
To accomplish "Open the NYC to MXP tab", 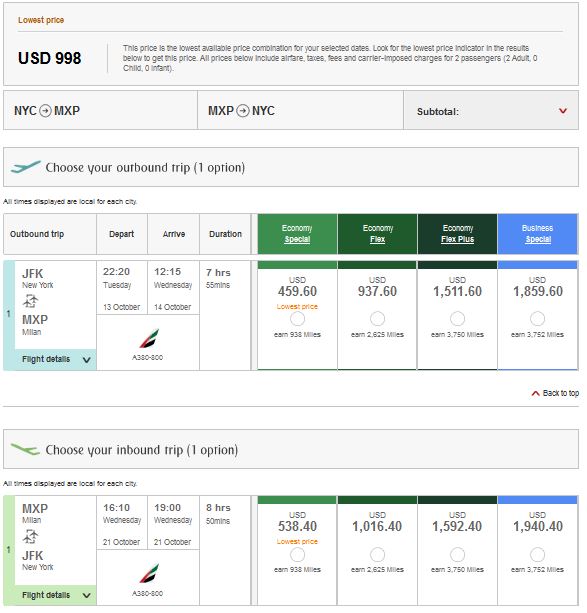I will coord(101,111).
